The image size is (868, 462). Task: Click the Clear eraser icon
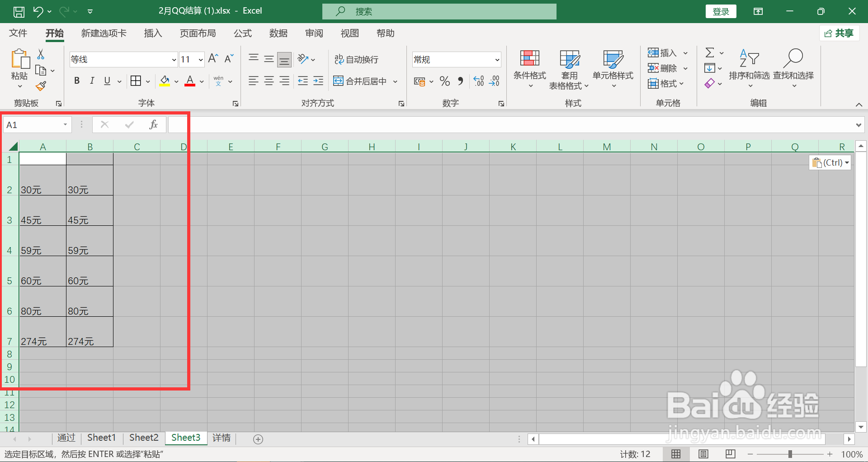point(710,83)
